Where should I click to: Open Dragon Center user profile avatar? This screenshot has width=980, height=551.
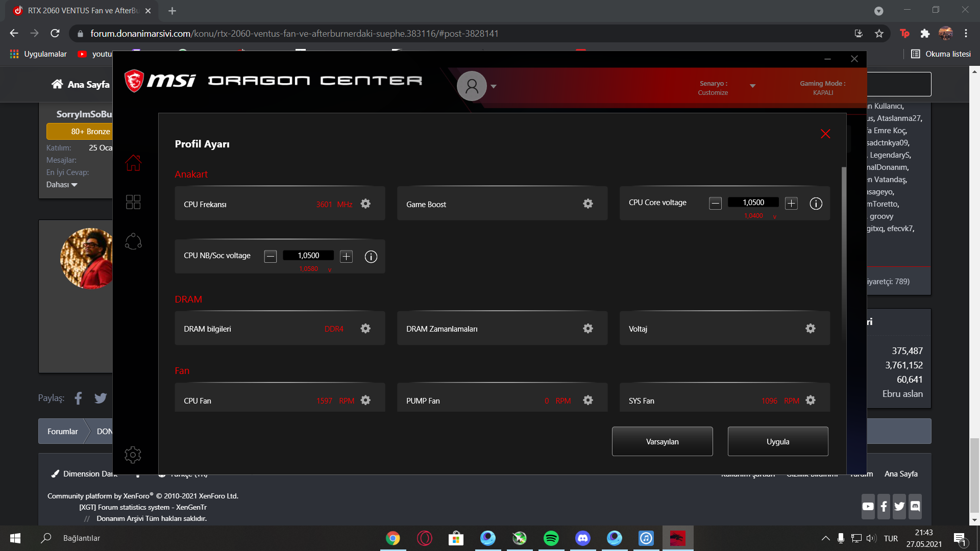(472, 86)
